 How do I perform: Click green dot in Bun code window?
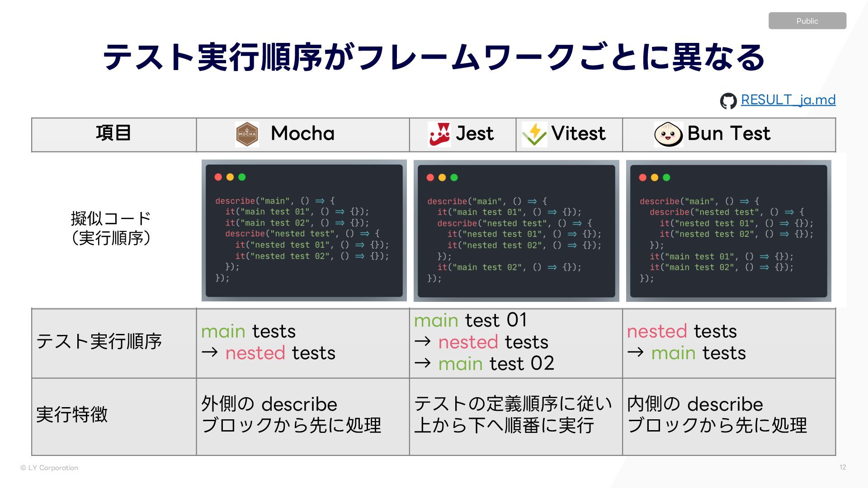[x=666, y=178]
